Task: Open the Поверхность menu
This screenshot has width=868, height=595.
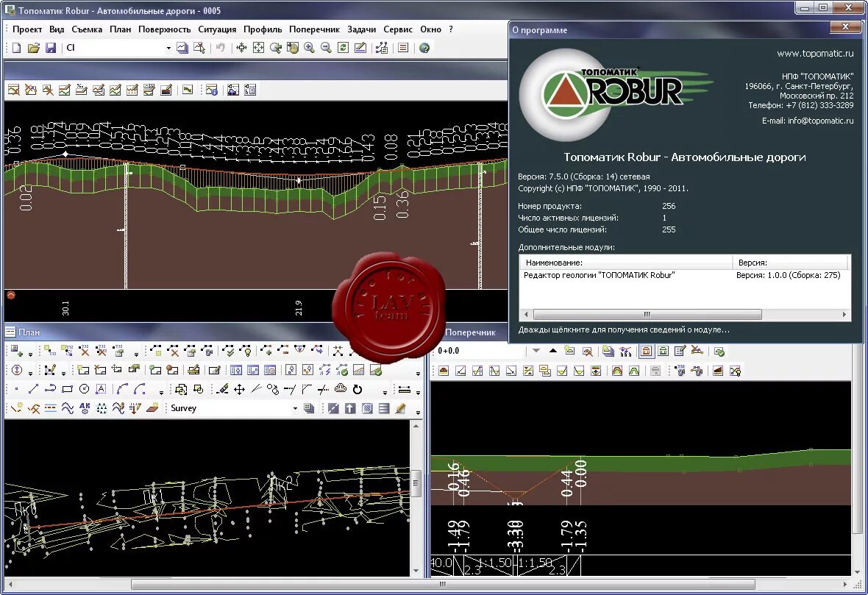Action: coord(165,29)
